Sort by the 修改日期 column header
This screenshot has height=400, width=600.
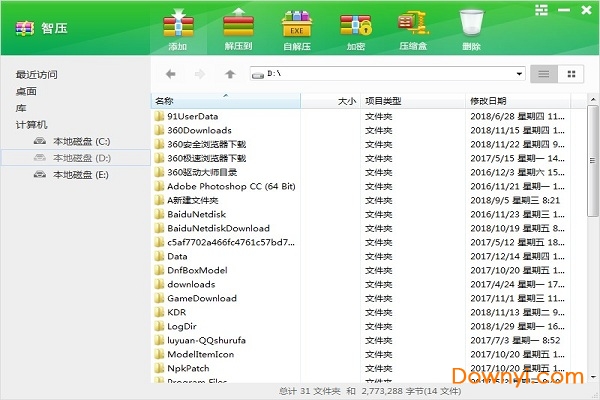tap(518, 101)
